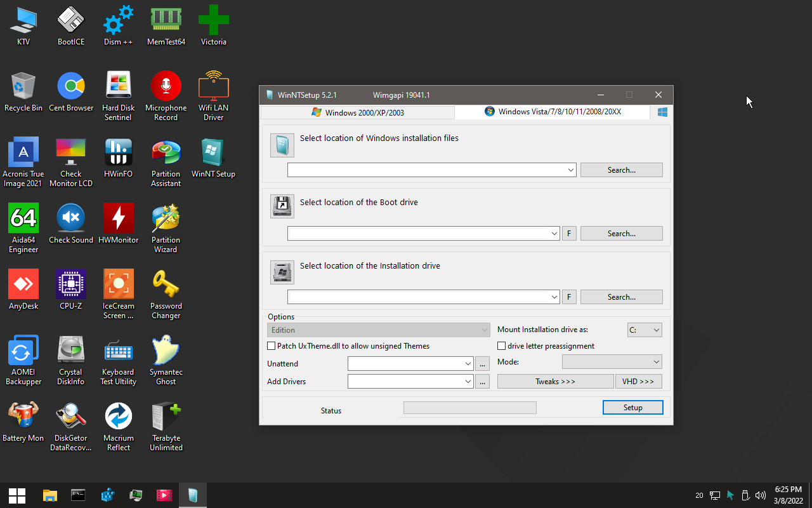The height and width of the screenshot is (508, 812).
Task: Expand the Boot drive location dropdown
Action: (554, 234)
